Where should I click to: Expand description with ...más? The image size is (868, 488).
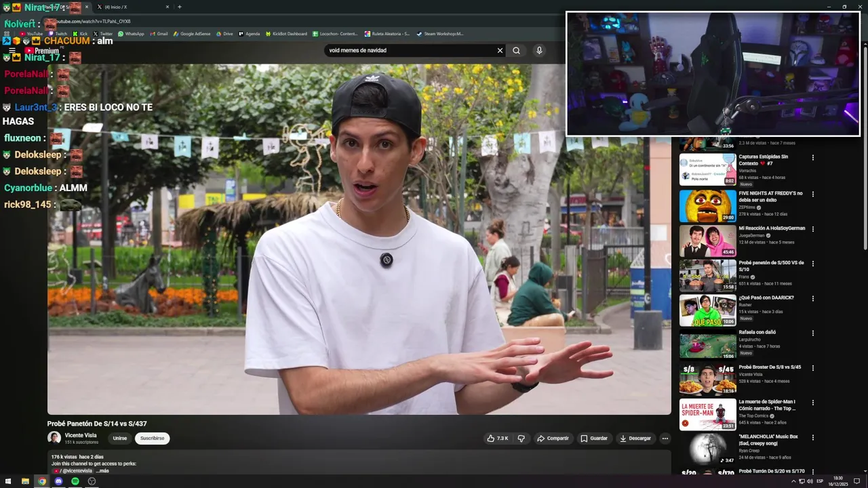[x=102, y=470]
